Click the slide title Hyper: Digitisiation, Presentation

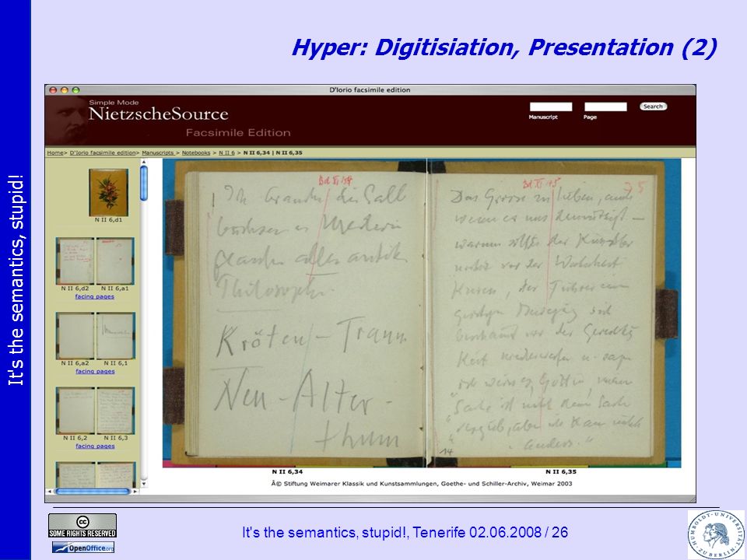(504, 48)
